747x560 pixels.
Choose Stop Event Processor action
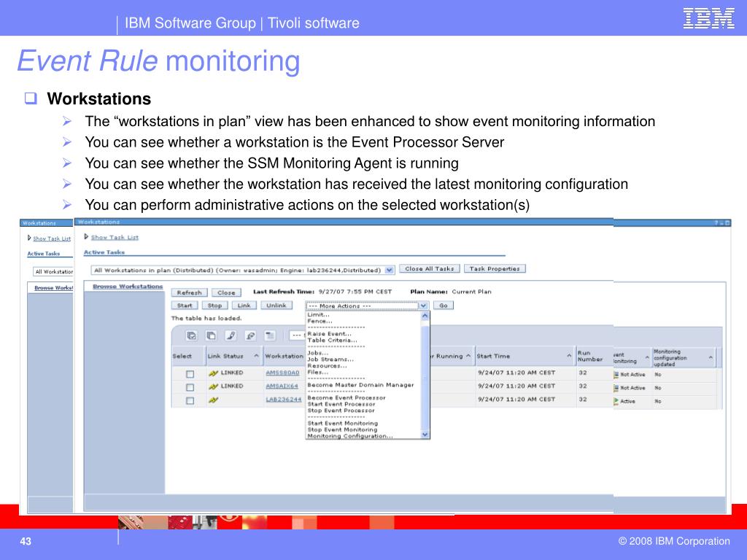(x=341, y=411)
